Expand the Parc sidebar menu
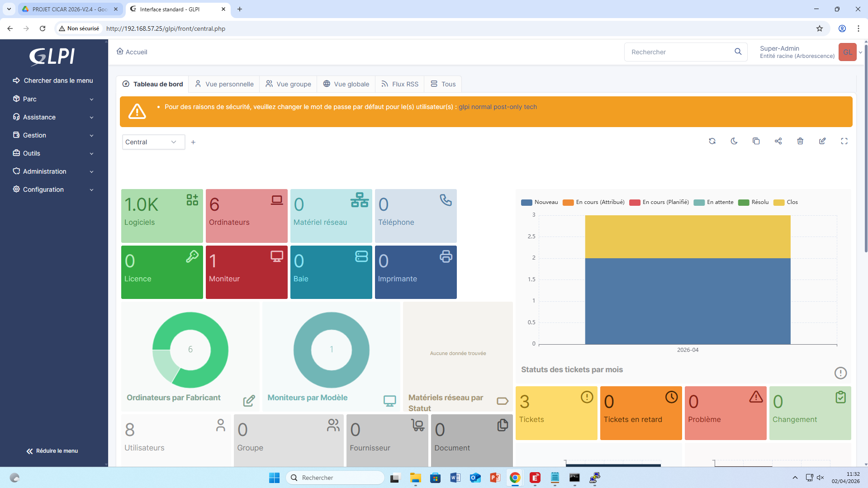The width and height of the screenshot is (868, 488). click(53, 99)
